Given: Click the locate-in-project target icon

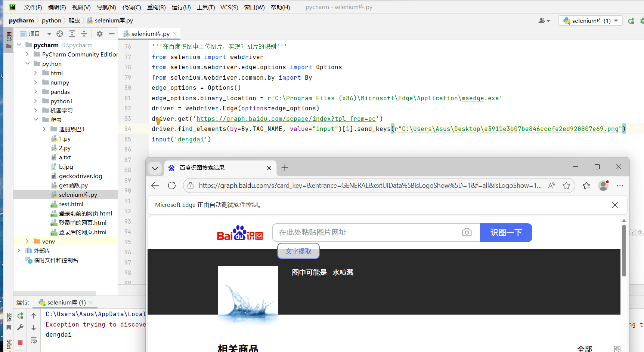Looking at the screenshot, I should coord(60,34).
